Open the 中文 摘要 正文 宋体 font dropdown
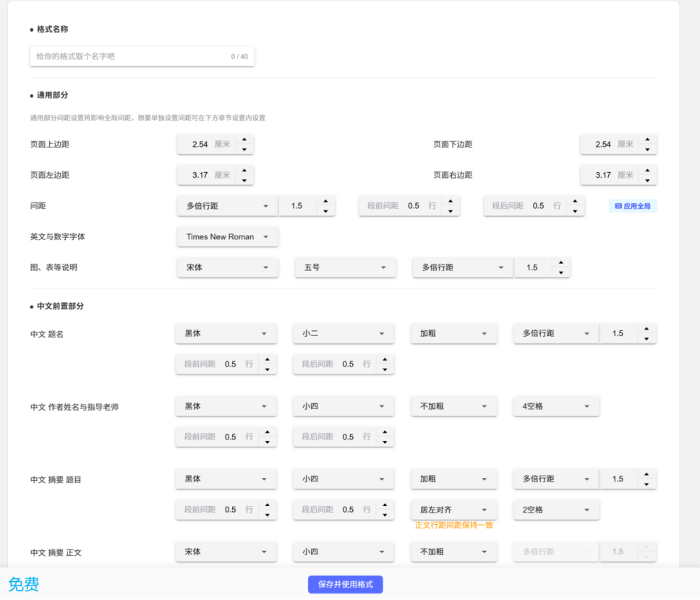 click(x=226, y=552)
